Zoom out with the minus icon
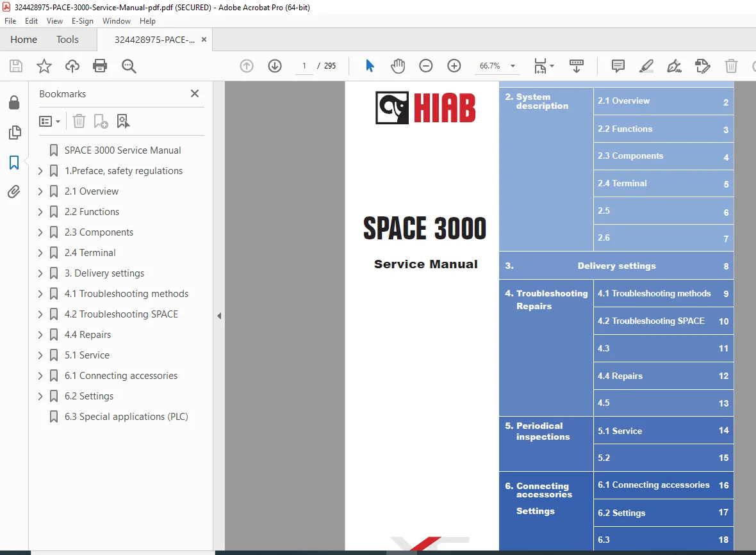The width and height of the screenshot is (756, 555). pos(426,66)
